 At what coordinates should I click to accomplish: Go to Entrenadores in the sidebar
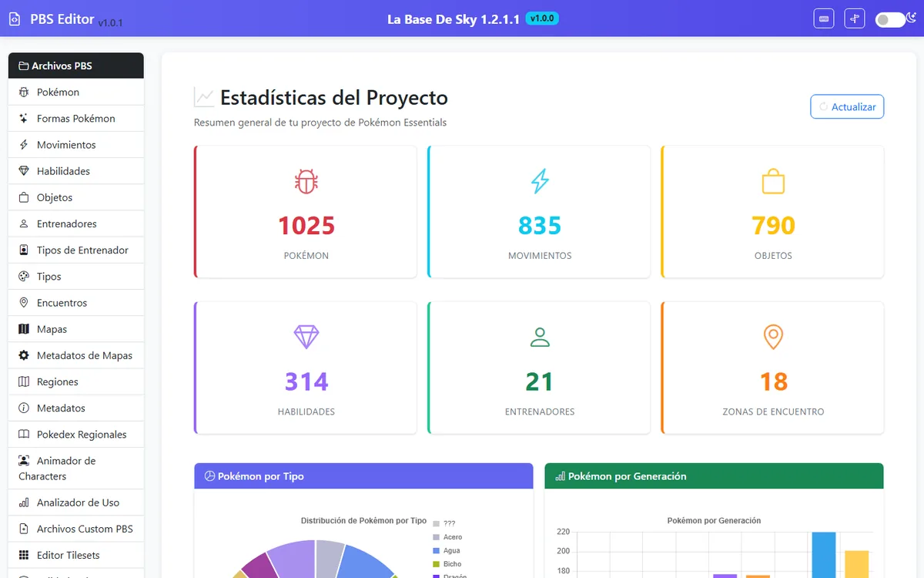[x=75, y=223]
